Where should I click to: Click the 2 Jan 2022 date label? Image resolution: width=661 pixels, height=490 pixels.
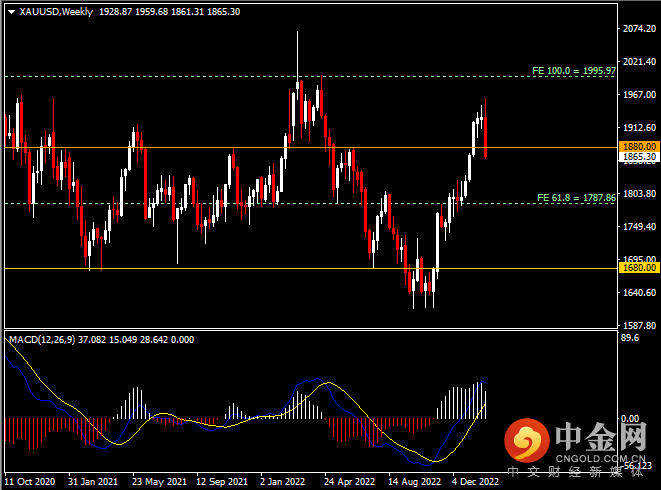tap(285, 480)
